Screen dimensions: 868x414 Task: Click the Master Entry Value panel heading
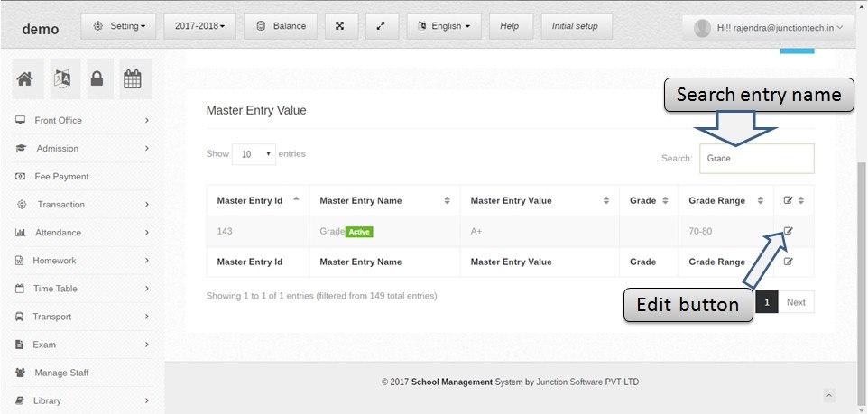[x=256, y=110]
